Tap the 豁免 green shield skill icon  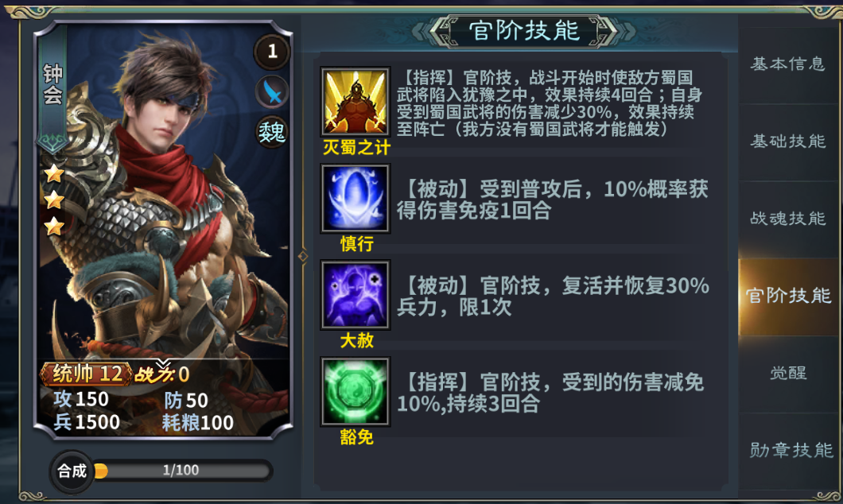(x=355, y=392)
